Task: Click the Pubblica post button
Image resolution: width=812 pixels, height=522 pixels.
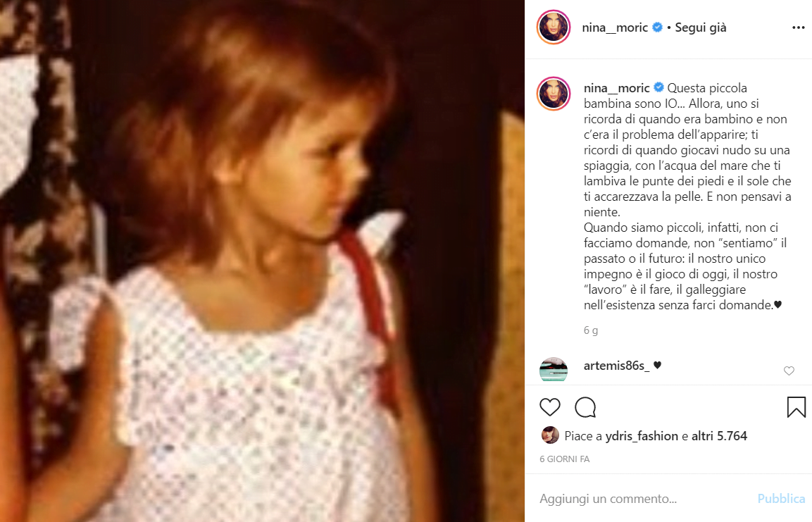Action: point(781,499)
